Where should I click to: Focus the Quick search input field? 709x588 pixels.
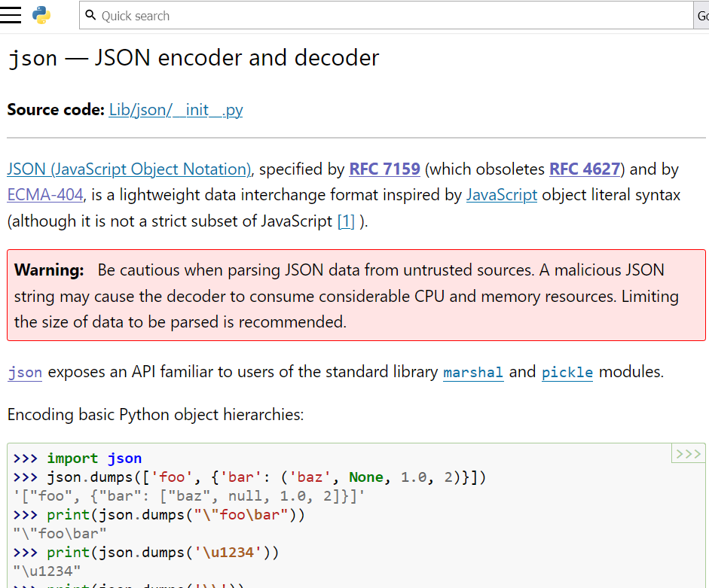387,15
